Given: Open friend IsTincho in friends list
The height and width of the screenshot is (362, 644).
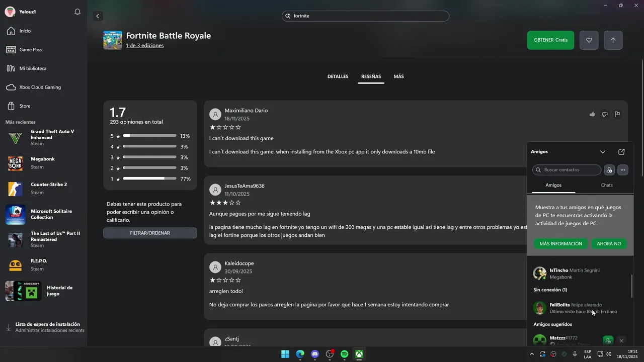Looking at the screenshot, I should (580, 274).
